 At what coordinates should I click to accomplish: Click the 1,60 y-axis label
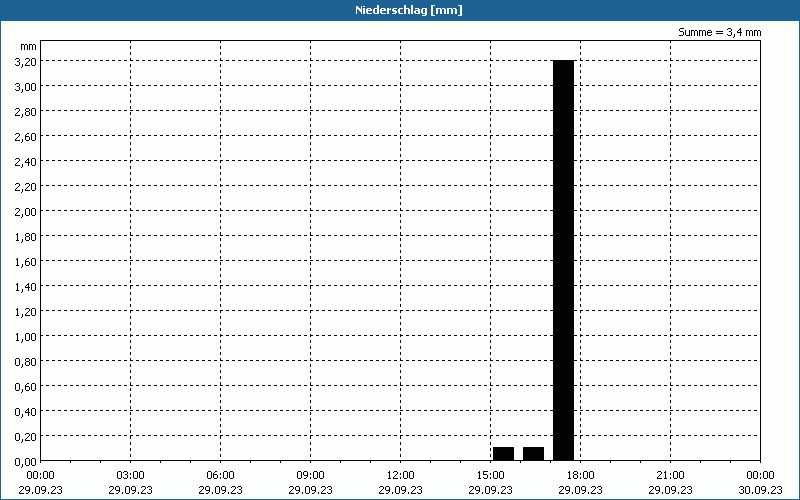[26, 261]
